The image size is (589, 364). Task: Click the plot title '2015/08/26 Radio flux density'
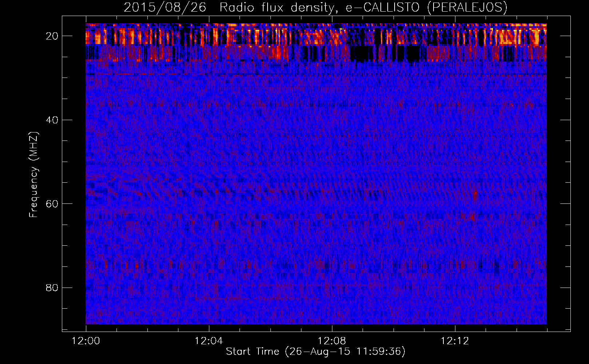tap(315, 8)
